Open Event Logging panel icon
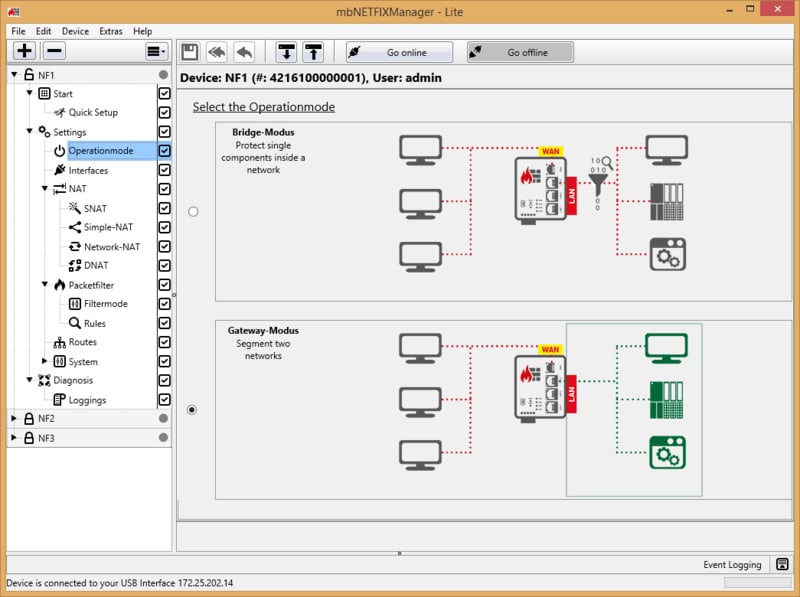 [782, 565]
